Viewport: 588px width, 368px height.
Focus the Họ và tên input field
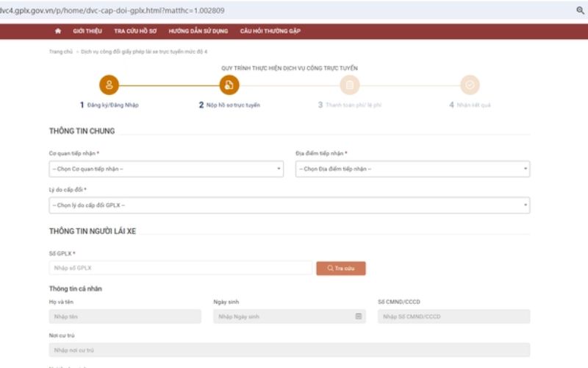pos(125,316)
